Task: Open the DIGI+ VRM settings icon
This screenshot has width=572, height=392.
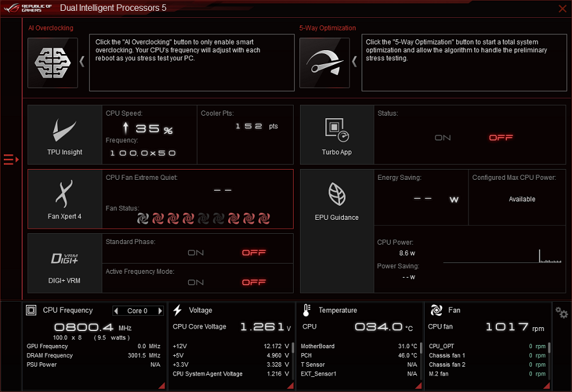Action: pos(64,258)
